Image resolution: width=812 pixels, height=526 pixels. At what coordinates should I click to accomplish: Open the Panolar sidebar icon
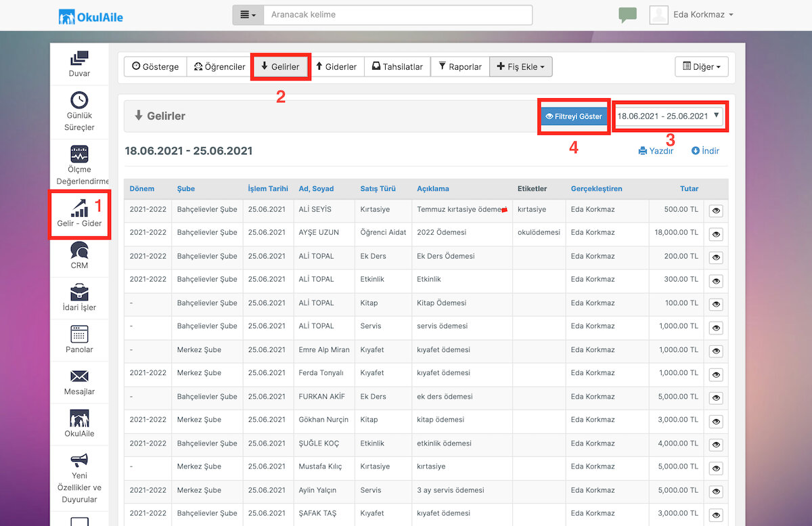point(79,334)
